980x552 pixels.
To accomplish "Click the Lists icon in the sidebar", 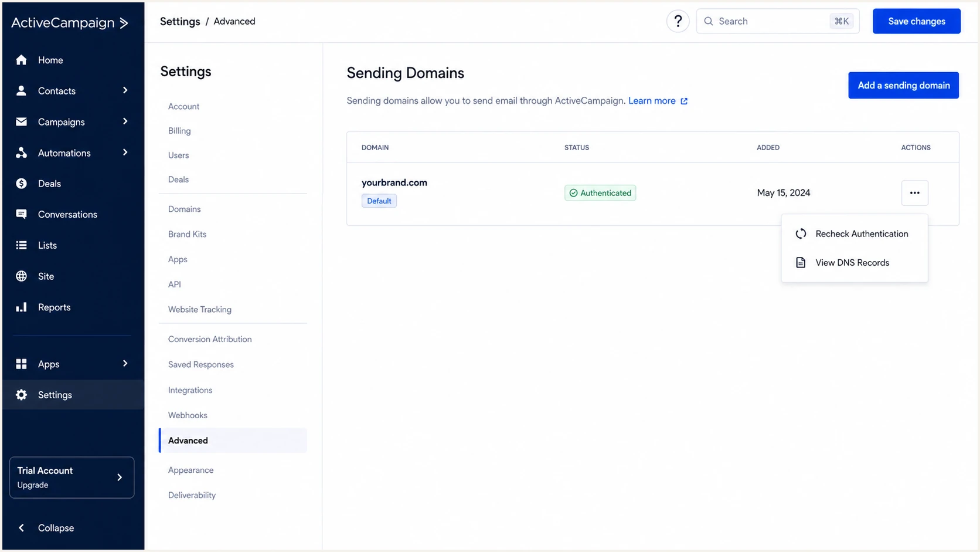I will (22, 245).
